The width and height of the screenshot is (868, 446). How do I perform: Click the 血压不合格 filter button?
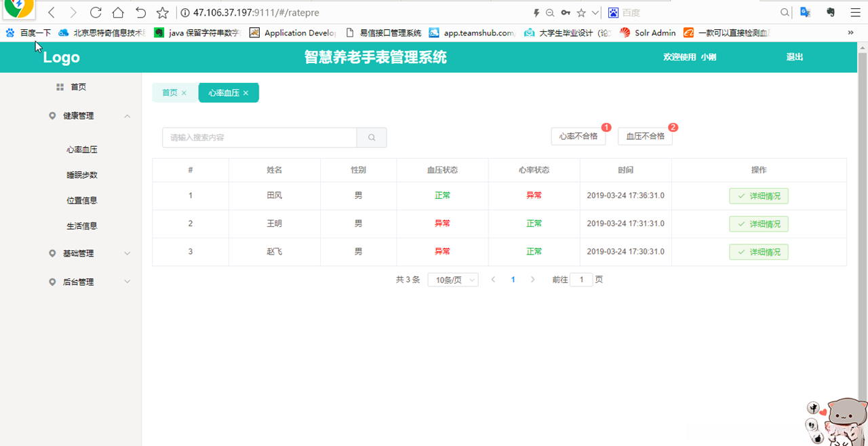(643, 136)
